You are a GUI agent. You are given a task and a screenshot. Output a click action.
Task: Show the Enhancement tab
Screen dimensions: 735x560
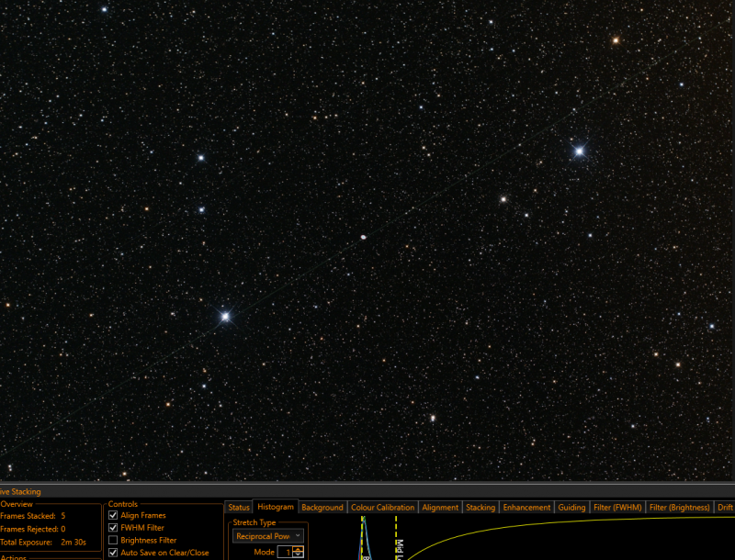(526, 507)
